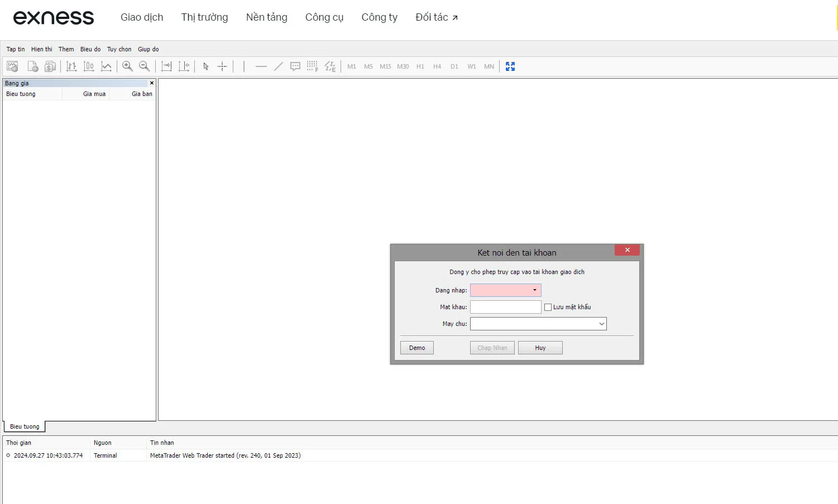Click the new chart icon

tap(12, 66)
